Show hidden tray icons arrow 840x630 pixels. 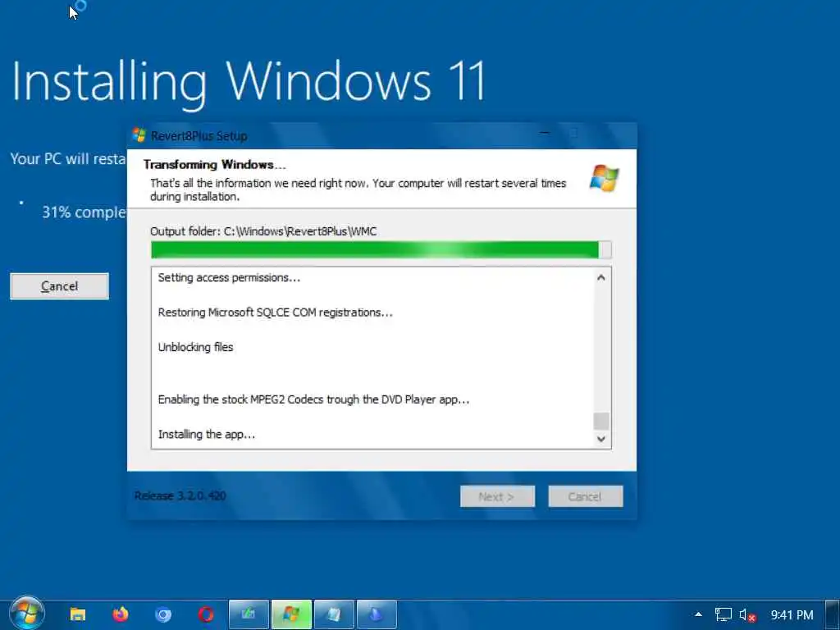click(699, 614)
